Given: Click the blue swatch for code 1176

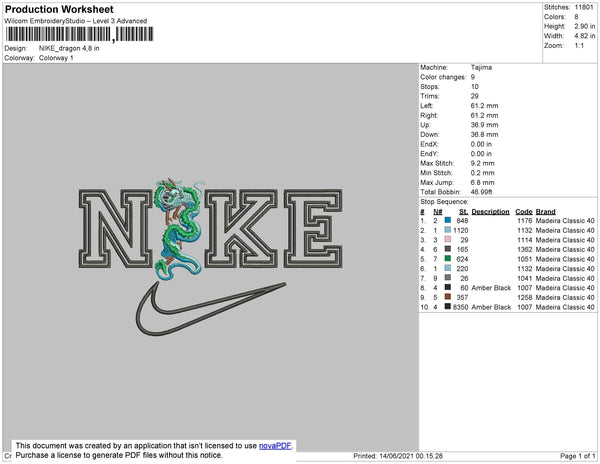Looking at the screenshot, I should 448,220.
